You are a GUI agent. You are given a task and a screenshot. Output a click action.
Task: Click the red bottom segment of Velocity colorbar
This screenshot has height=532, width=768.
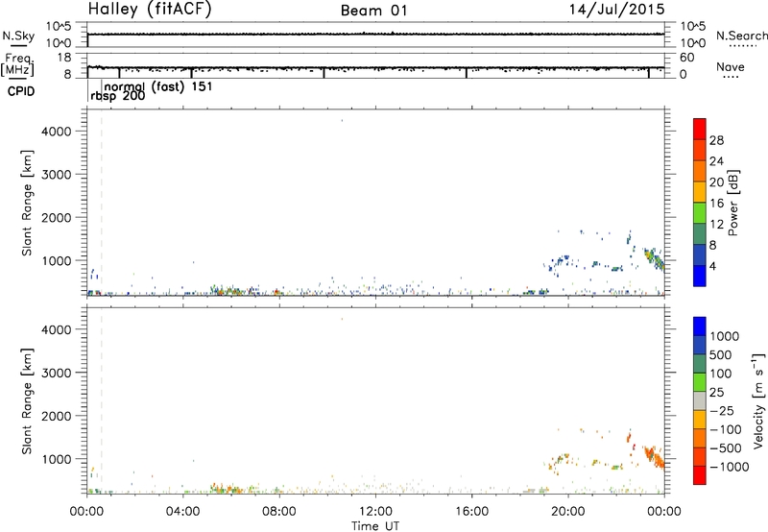[x=700, y=475]
